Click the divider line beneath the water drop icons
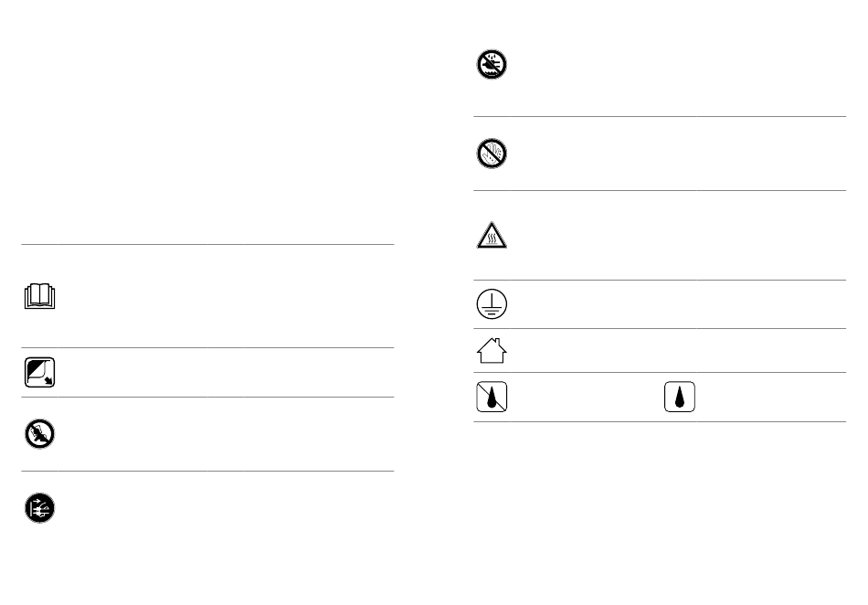This screenshot has height=605, width=868. point(659,421)
